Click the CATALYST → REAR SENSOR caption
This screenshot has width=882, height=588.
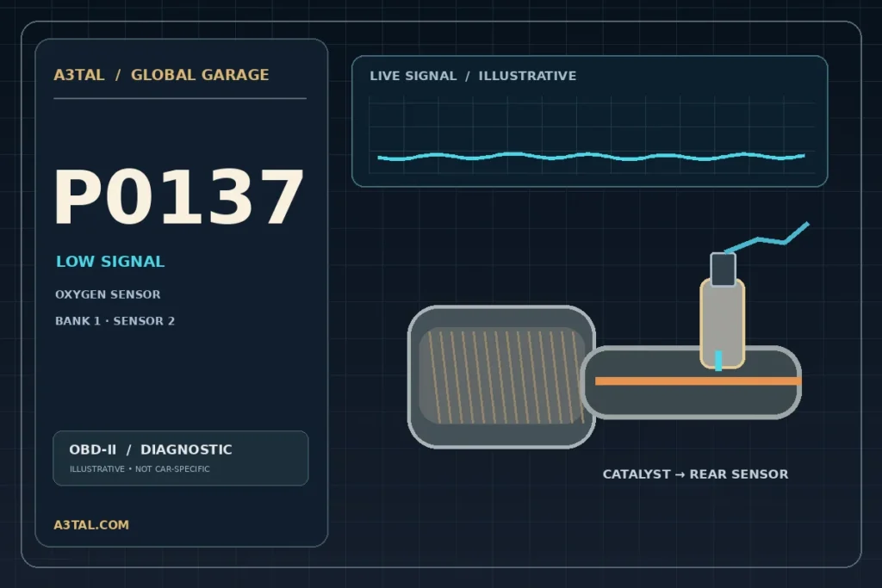(695, 473)
